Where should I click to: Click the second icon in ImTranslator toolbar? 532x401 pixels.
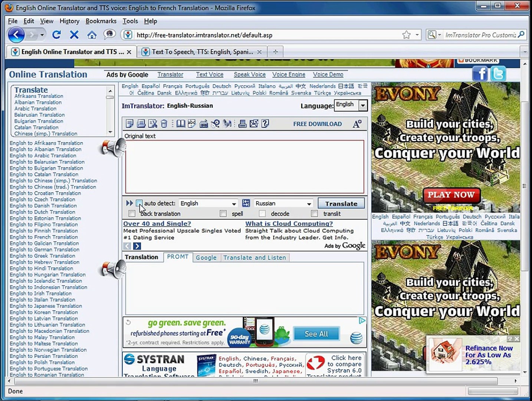click(x=141, y=124)
